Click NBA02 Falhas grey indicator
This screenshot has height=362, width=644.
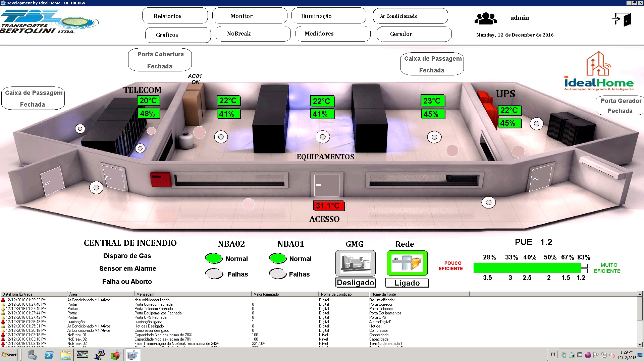click(x=214, y=274)
